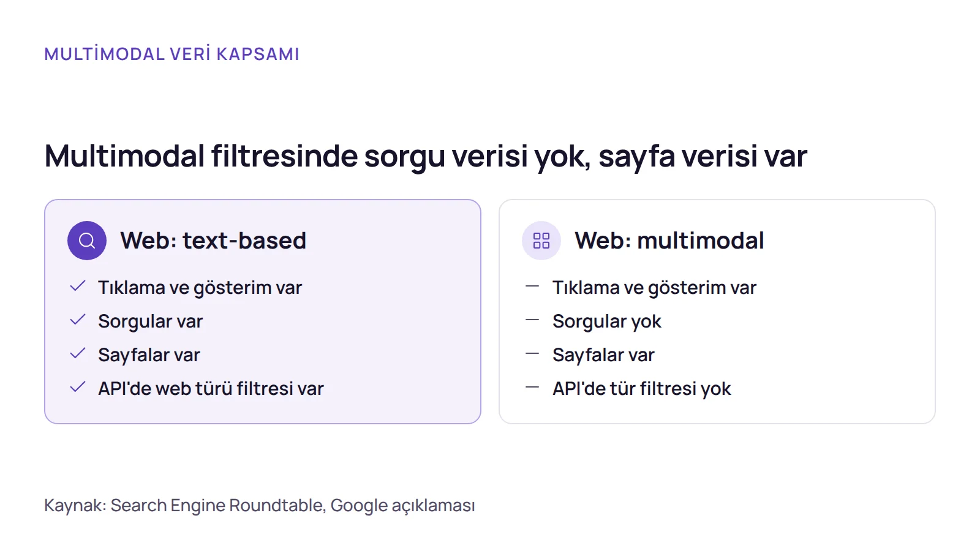980x551 pixels.
Task: Click 'Tıklama ve gösterim var' in multimodal card
Action: [x=655, y=287]
